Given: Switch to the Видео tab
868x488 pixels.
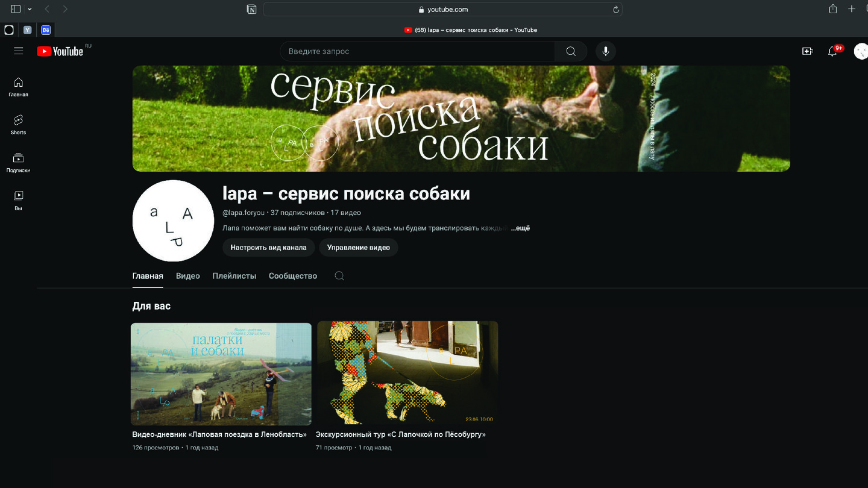Looking at the screenshot, I should [188, 276].
